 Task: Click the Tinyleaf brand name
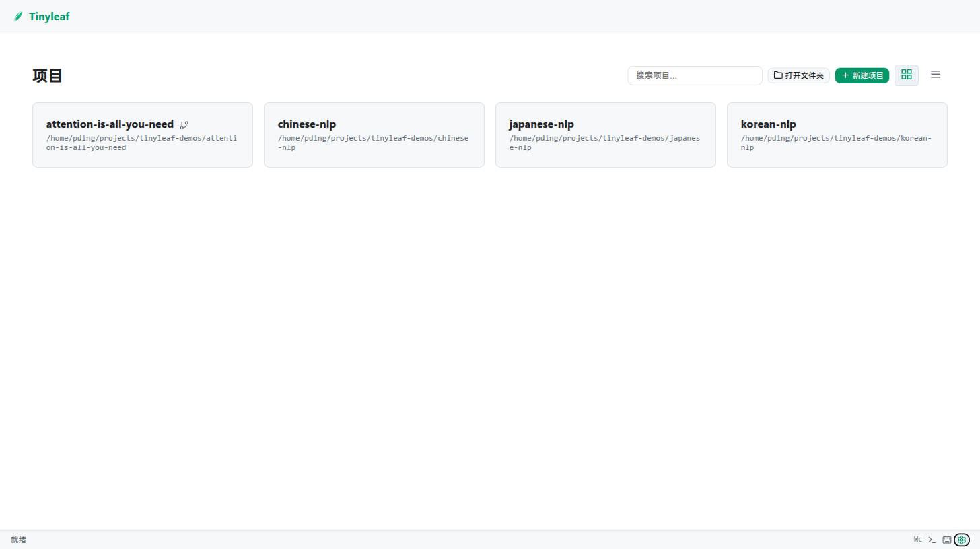coord(49,16)
